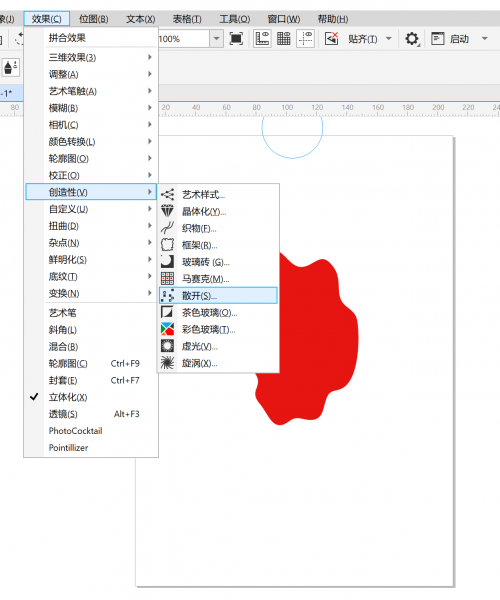Image resolution: width=500 pixels, height=600 pixels.
Task: Click the 启动 launcher icon
Action: pyautogui.click(x=437, y=39)
